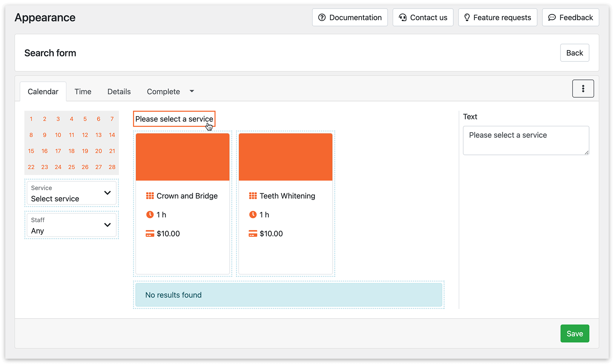The image size is (614, 364).
Task: Click the Feedback speech bubble icon
Action: [552, 17]
